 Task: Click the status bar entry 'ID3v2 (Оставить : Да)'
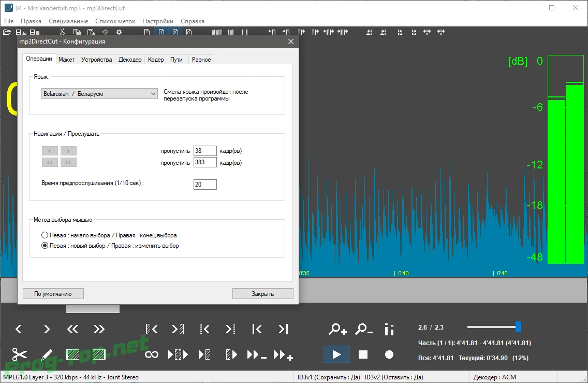394,377
